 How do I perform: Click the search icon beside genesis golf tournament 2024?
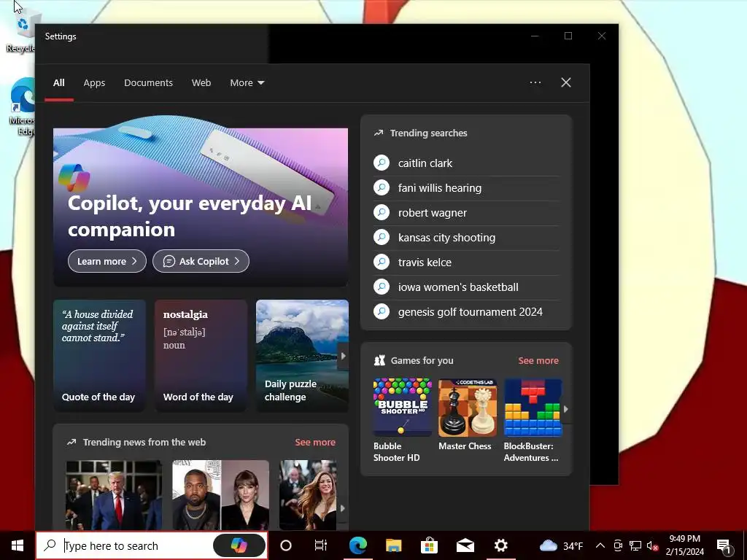pyautogui.click(x=382, y=311)
